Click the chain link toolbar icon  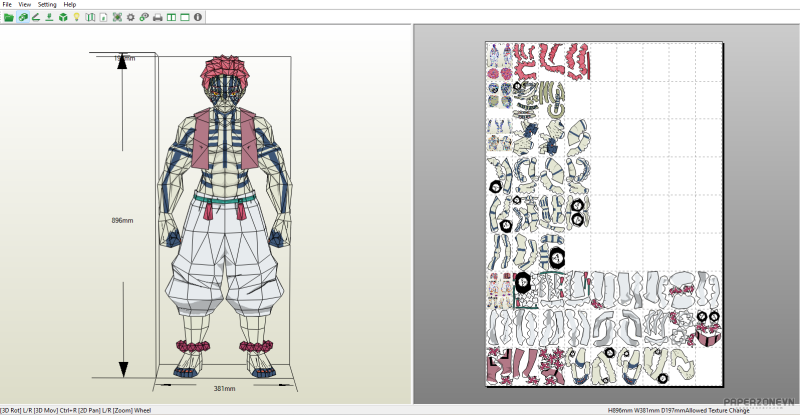point(144,17)
